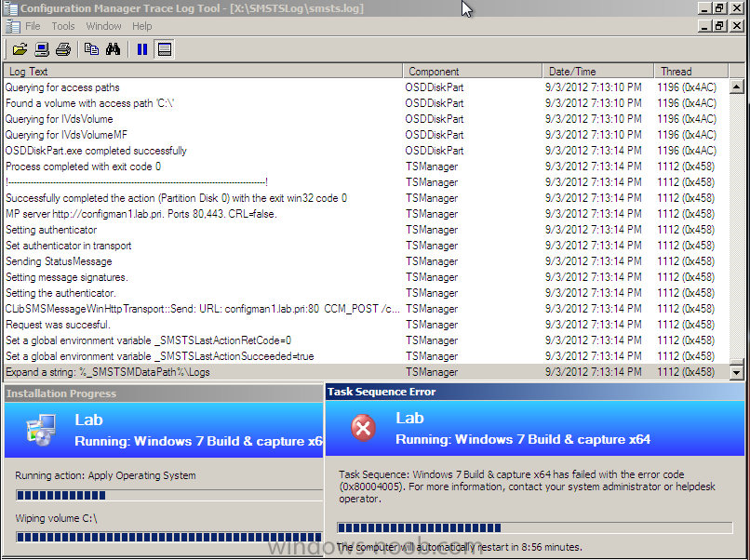Image resolution: width=750 pixels, height=560 pixels.
Task: Toggle the Pause log updates button
Action: click(x=141, y=49)
